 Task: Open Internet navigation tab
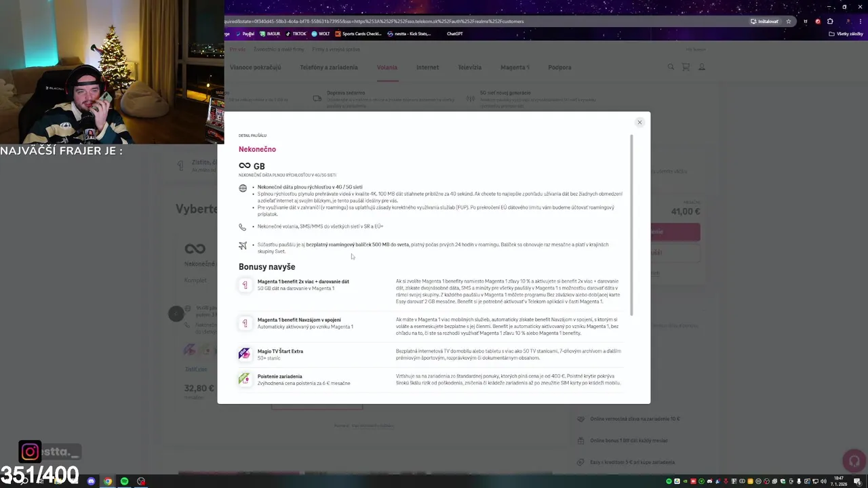427,68
